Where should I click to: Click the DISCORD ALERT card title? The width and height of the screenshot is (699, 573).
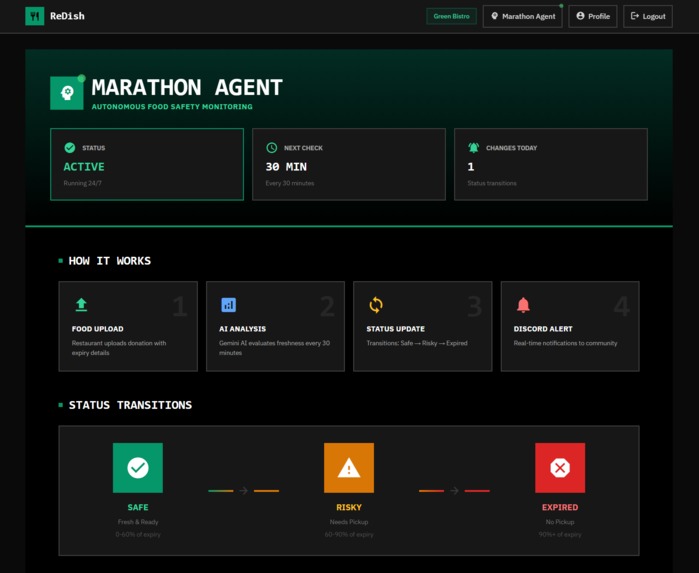(x=543, y=329)
